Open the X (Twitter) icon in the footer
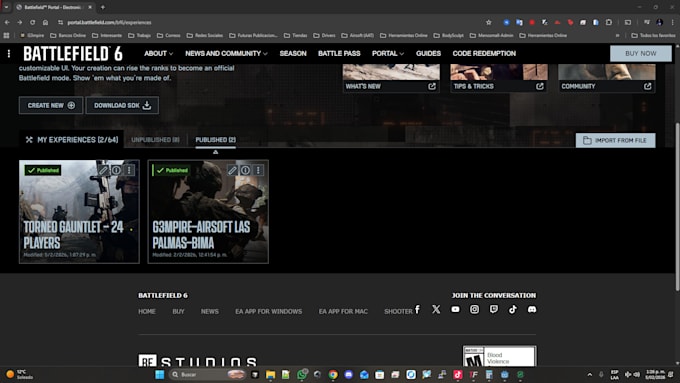The image size is (680, 383). click(436, 309)
